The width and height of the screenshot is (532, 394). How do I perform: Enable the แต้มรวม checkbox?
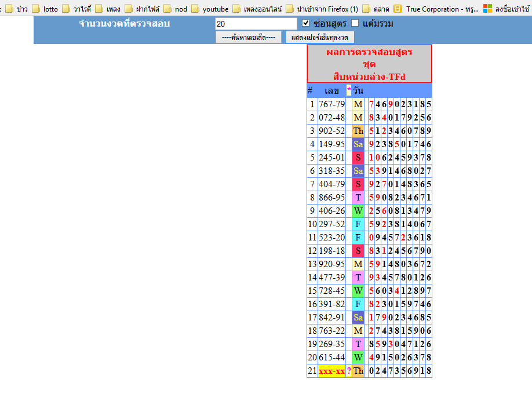pyautogui.click(x=355, y=23)
